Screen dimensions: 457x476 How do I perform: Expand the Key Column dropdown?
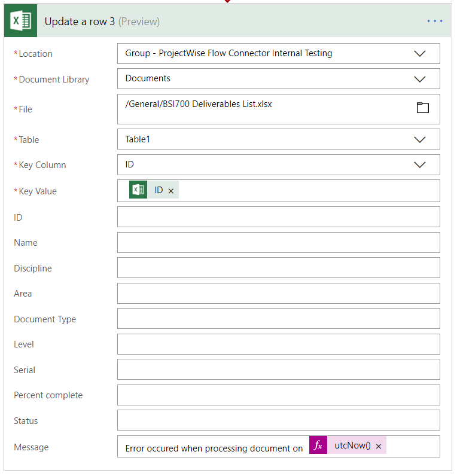pos(420,165)
